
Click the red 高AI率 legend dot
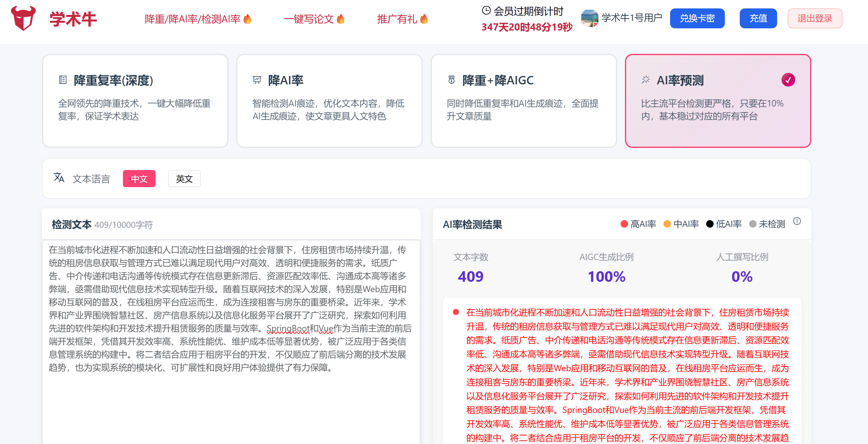click(x=624, y=224)
